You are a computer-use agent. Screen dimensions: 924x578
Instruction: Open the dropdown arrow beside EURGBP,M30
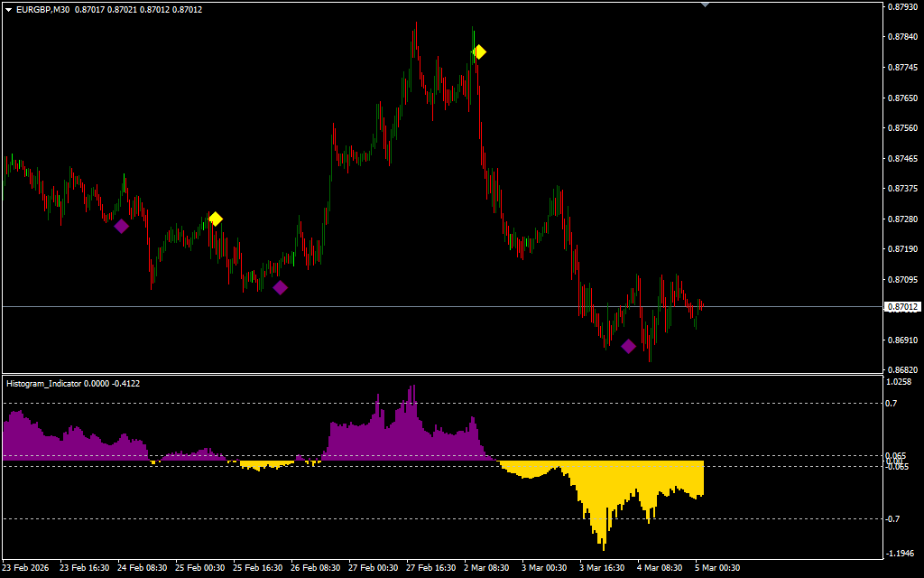9,9
